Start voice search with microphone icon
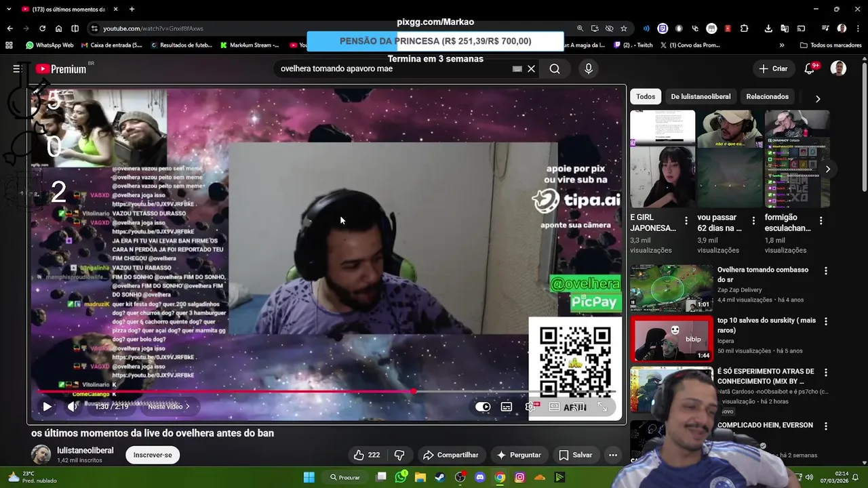 pos(589,68)
